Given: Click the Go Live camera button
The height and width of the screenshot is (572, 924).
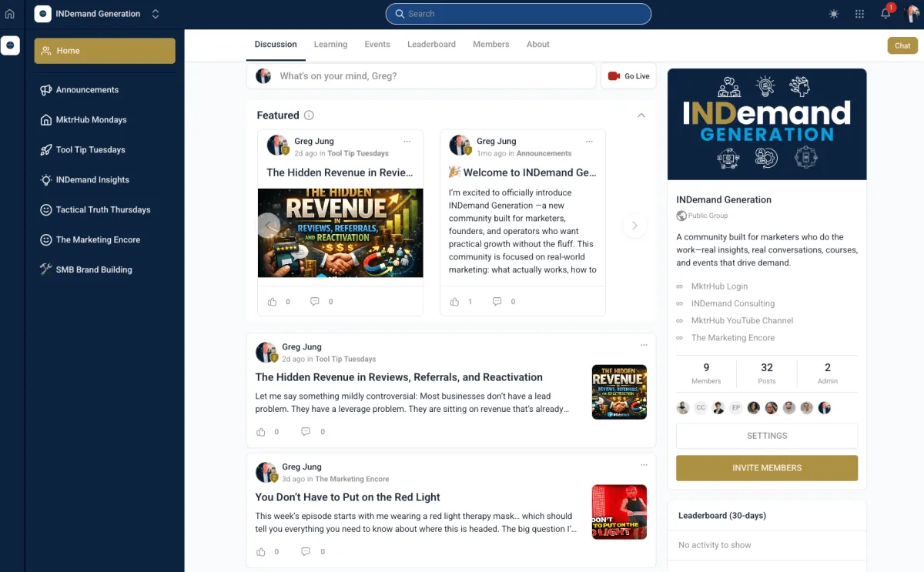Looking at the screenshot, I should tap(628, 76).
